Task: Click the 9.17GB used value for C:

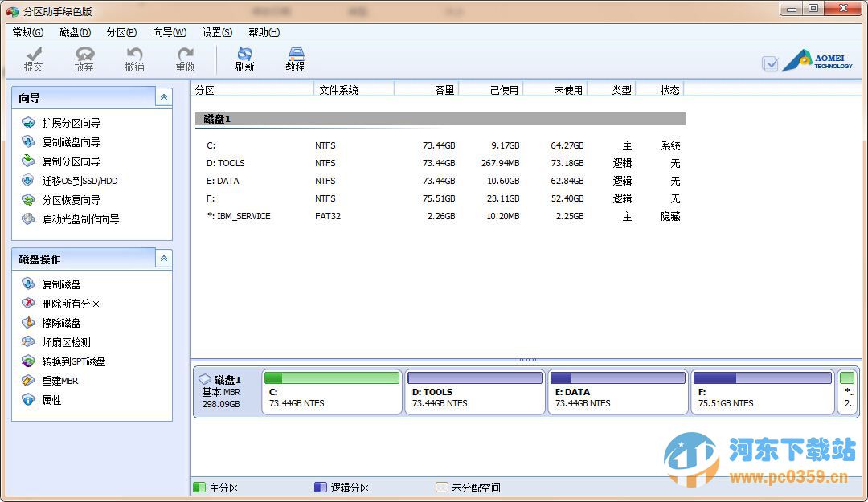Action: coord(506,145)
